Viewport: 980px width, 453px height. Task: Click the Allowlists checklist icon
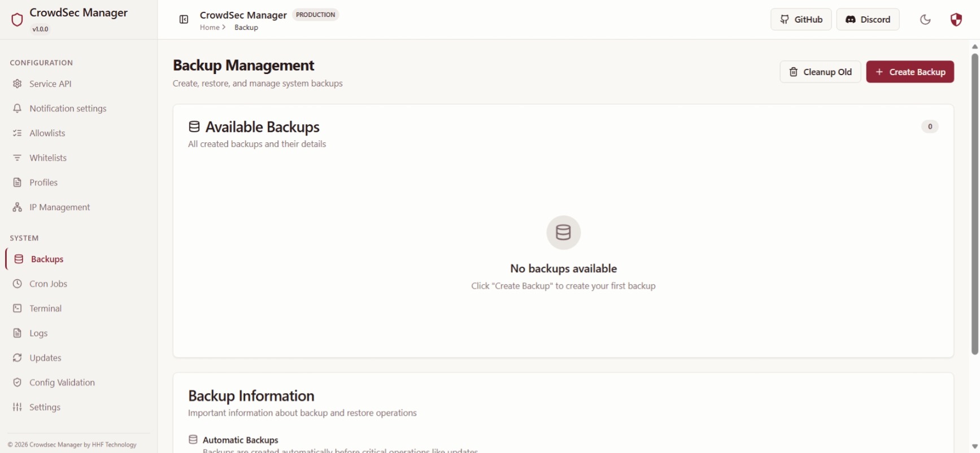click(x=18, y=133)
